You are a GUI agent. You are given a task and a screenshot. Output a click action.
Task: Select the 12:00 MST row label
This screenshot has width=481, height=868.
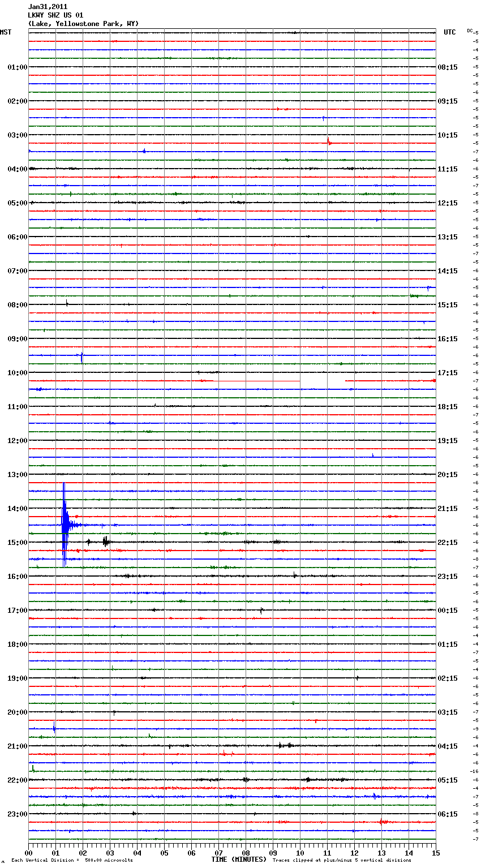click(18, 441)
